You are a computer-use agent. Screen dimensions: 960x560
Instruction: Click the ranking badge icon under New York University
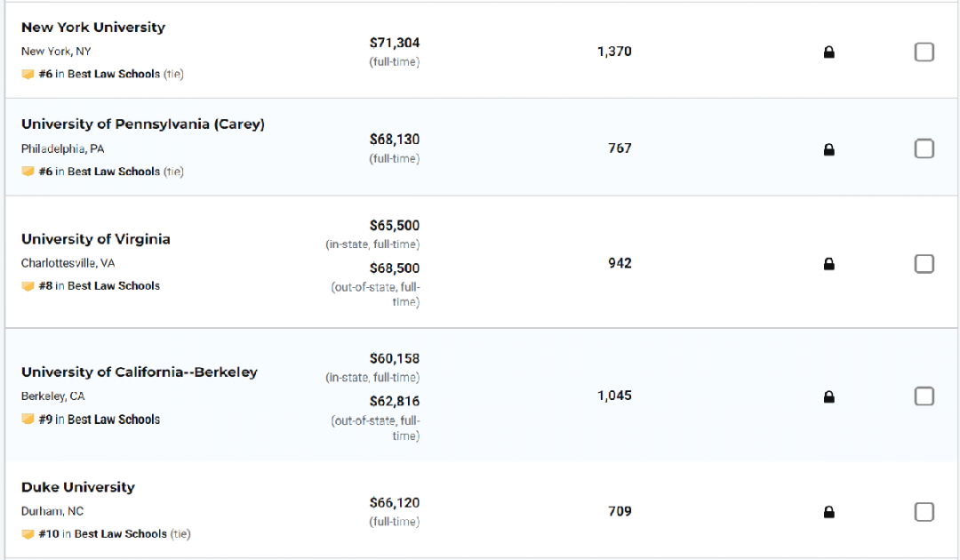pyautogui.click(x=28, y=75)
